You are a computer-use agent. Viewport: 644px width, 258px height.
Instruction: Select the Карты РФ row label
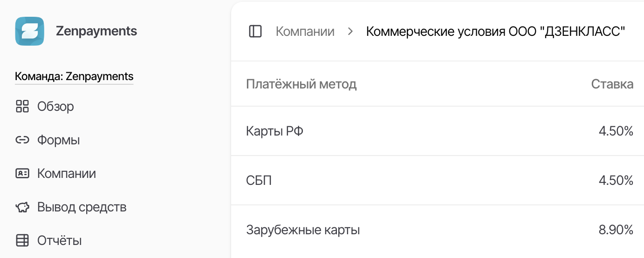pyautogui.click(x=274, y=131)
